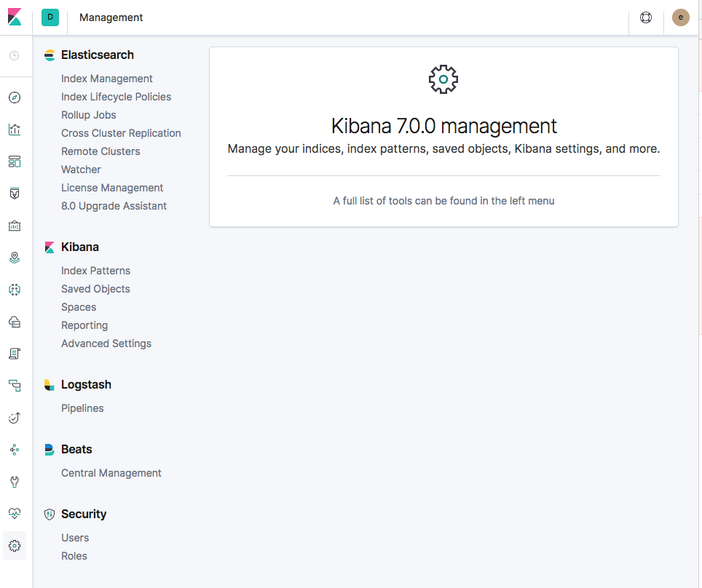This screenshot has height=588, width=702.
Task: Select Management gear icon in sidebar
Action: [x=15, y=546]
